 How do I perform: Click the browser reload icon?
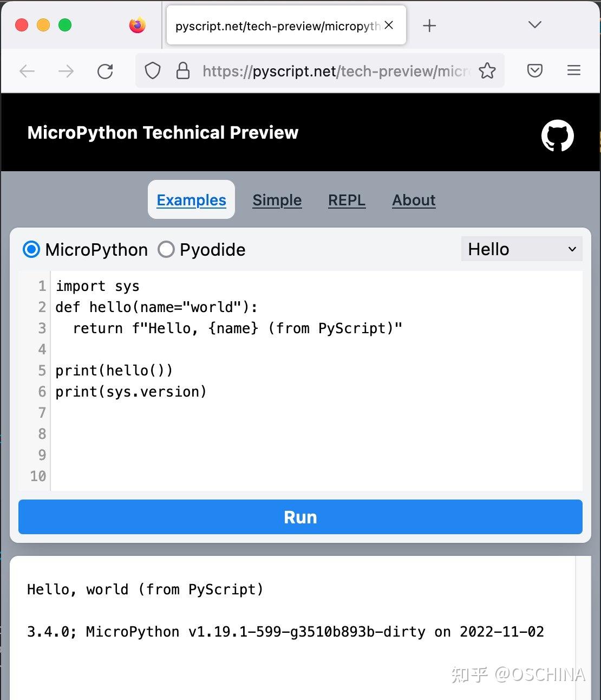(x=105, y=71)
